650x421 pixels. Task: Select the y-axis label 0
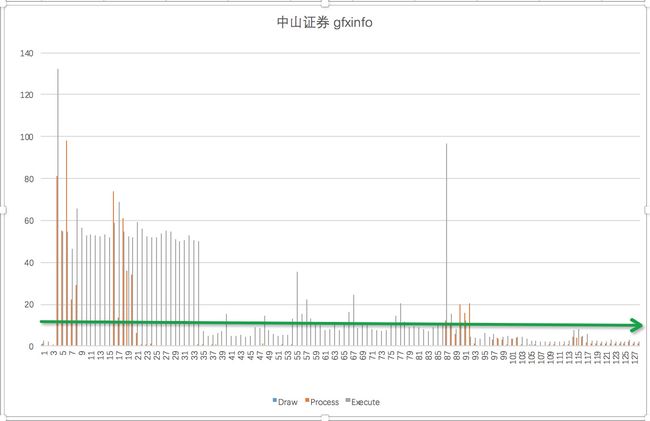[x=31, y=346]
